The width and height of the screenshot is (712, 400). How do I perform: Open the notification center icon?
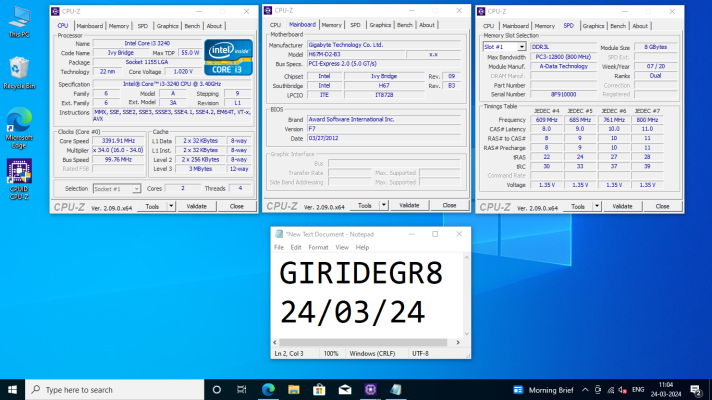tap(696, 390)
